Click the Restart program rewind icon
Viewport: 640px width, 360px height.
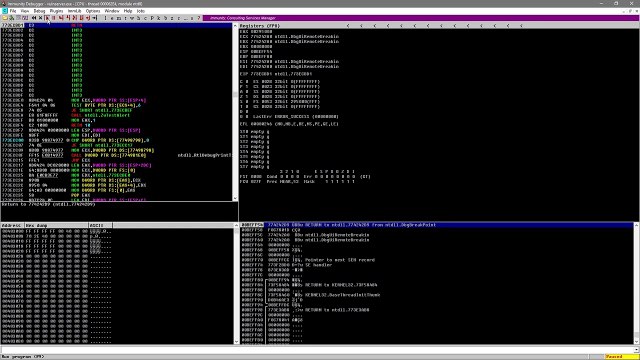tap(34, 18)
